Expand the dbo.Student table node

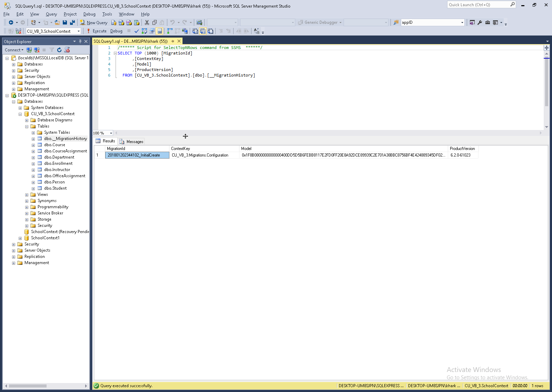pos(33,189)
